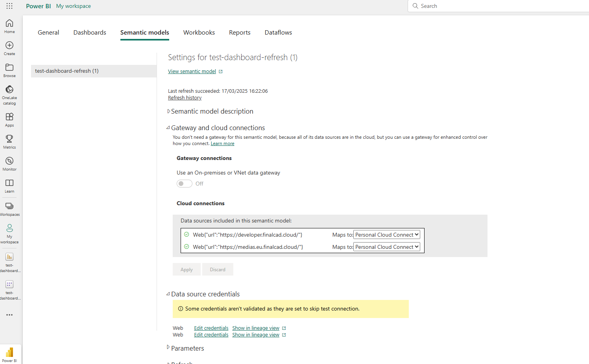
Task: Select the Semantic models tab
Action: click(x=145, y=32)
